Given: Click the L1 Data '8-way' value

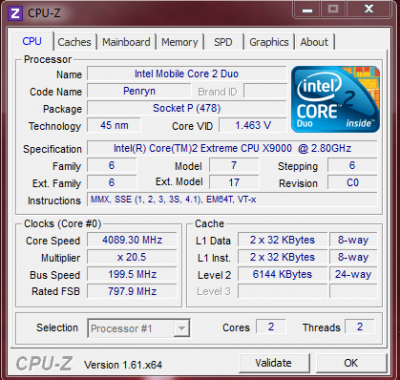Looking at the screenshot, I should pyautogui.click(x=353, y=240).
